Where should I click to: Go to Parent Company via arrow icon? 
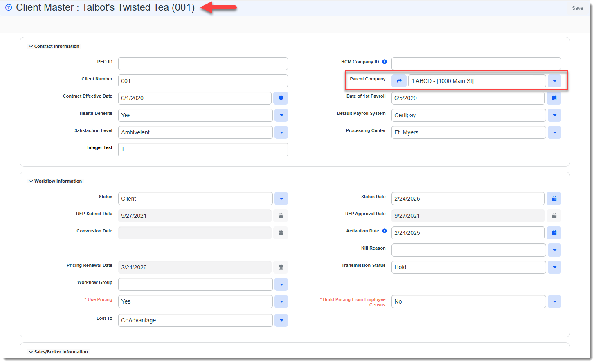click(x=399, y=81)
